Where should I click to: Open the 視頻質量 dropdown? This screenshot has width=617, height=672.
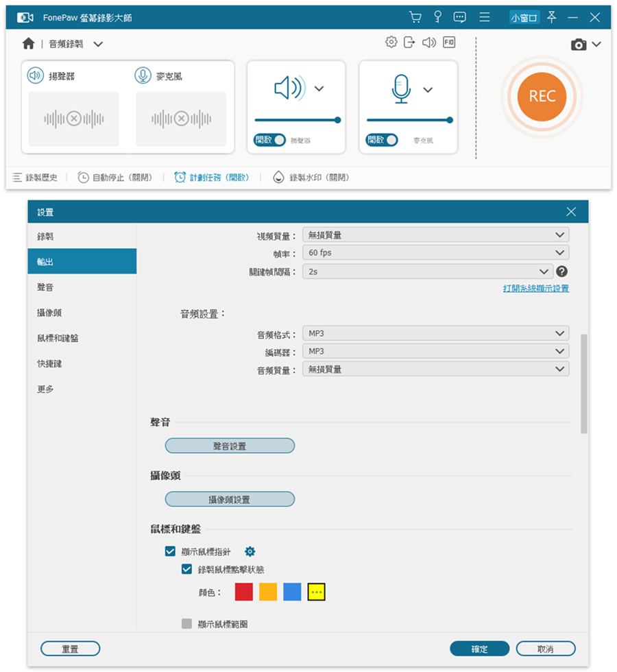click(436, 235)
